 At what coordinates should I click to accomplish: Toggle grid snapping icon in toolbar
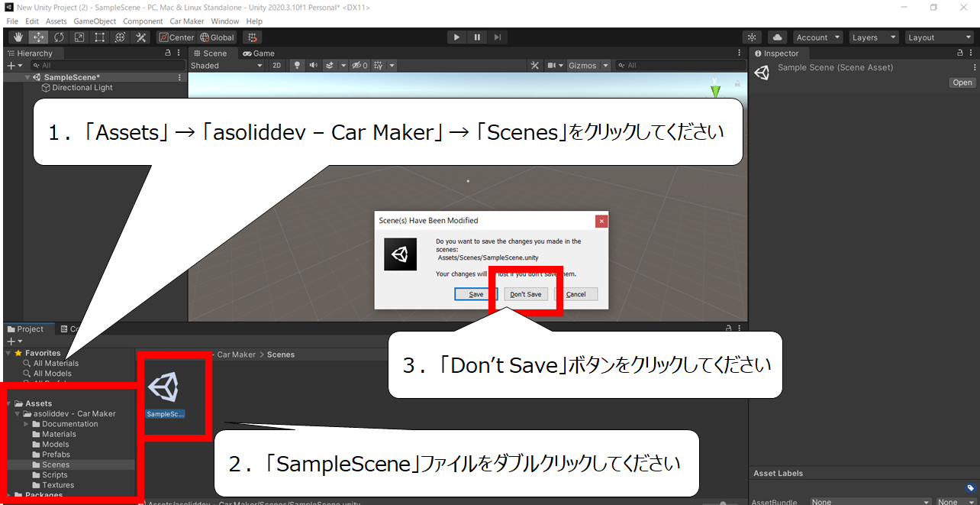pos(252,37)
